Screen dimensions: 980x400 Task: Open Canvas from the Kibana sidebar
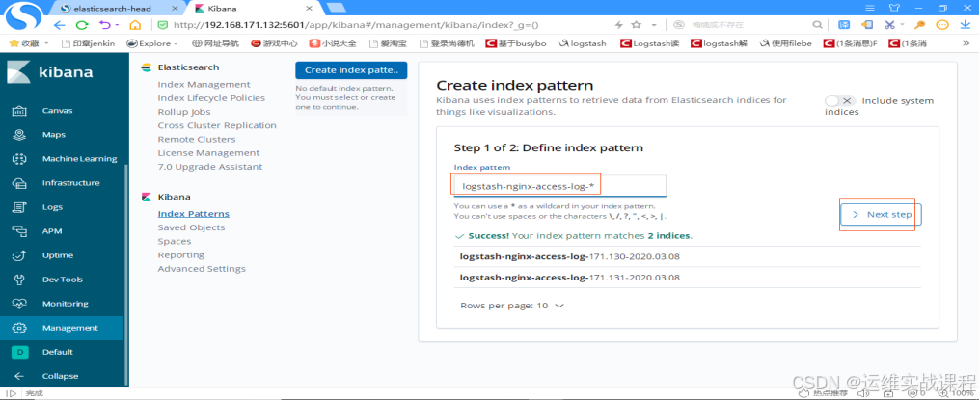(x=56, y=111)
